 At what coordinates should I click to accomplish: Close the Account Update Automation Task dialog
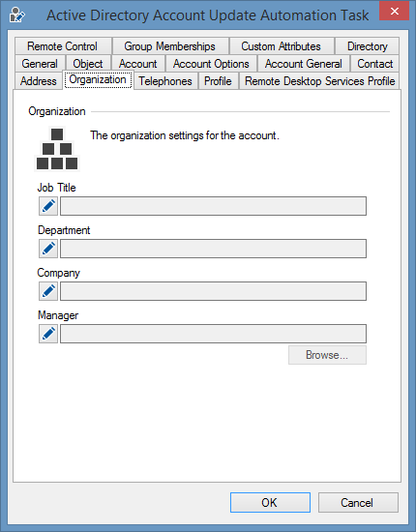tap(394, 11)
